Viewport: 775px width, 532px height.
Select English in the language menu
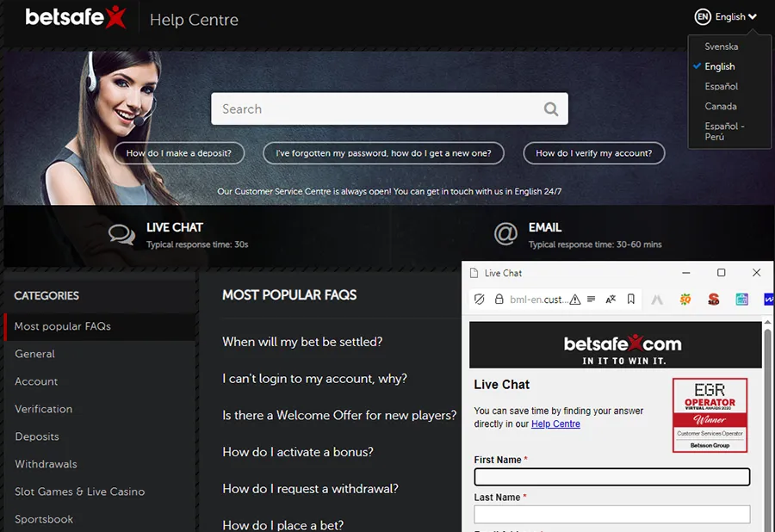coord(719,66)
